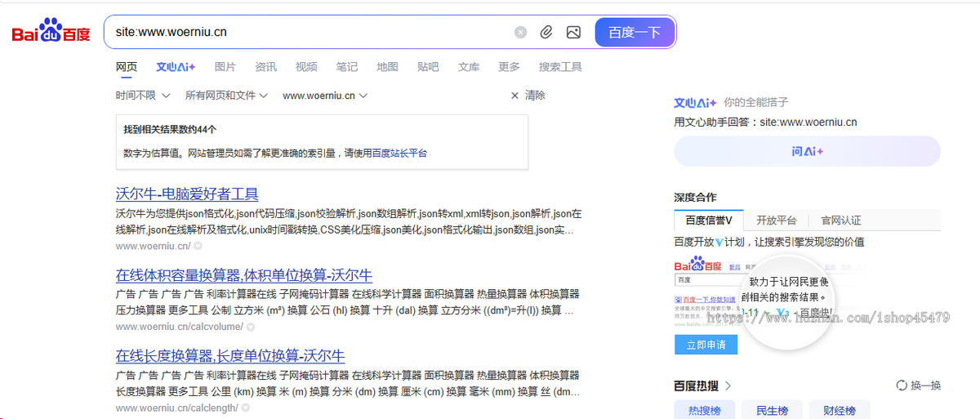The height and width of the screenshot is (419, 980).
Task: Click the 百度一下 search button
Action: (635, 33)
